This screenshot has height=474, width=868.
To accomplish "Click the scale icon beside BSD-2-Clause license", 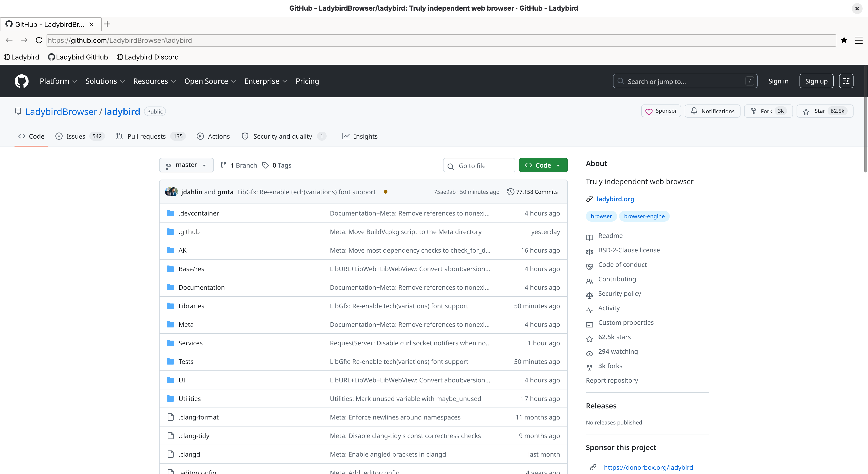I will [589, 252].
